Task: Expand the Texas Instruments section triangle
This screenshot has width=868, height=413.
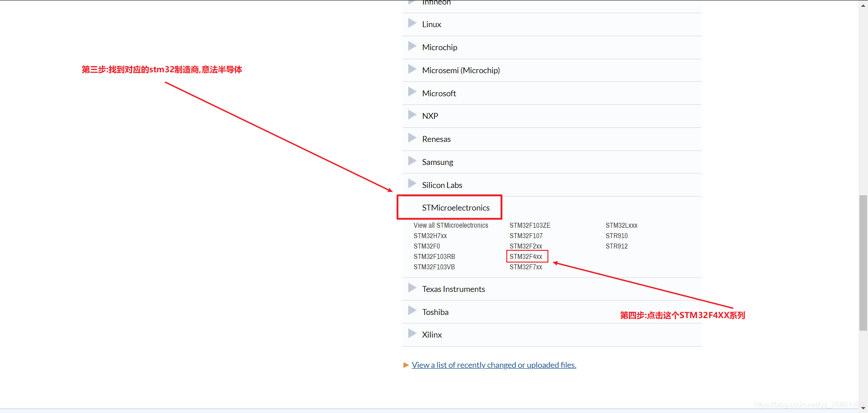Action: [x=412, y=288]
